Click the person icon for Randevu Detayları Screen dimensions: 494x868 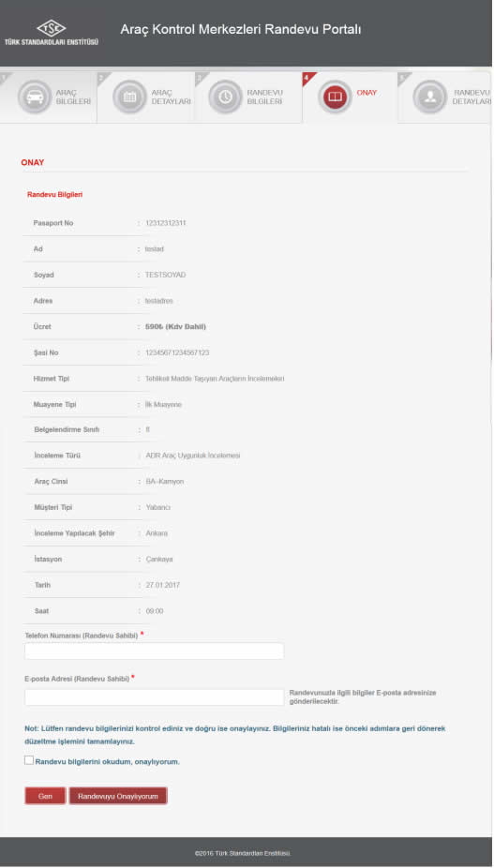click(x=429, y=97)
